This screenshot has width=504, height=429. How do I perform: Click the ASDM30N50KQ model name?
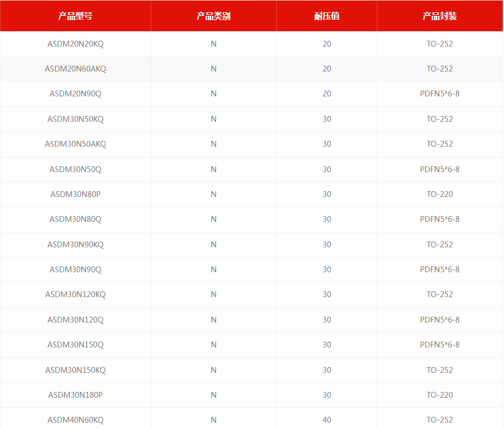click(x=76, y=119)
